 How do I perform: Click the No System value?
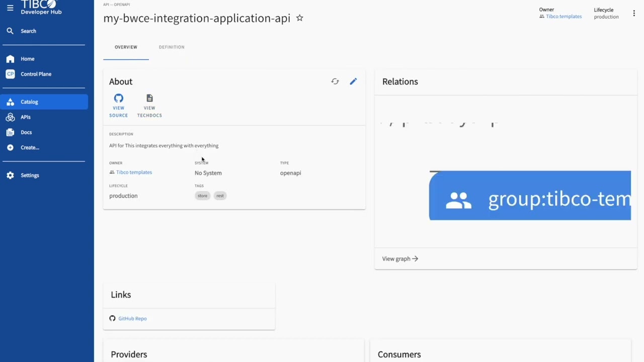coord(208,173)
